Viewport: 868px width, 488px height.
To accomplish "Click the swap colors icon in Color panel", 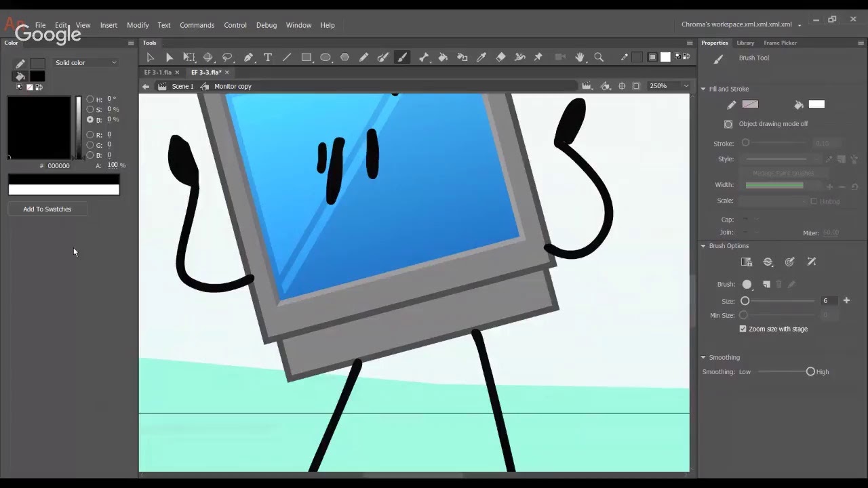I will coord(39,87).
